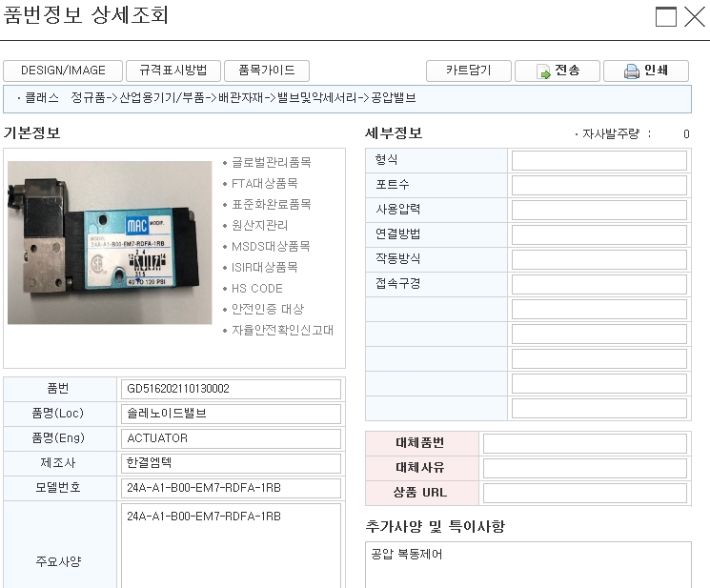The image size is (710, 588).
Task: Click the 품번 field GD516202110130002
Action: click(231, 389)
